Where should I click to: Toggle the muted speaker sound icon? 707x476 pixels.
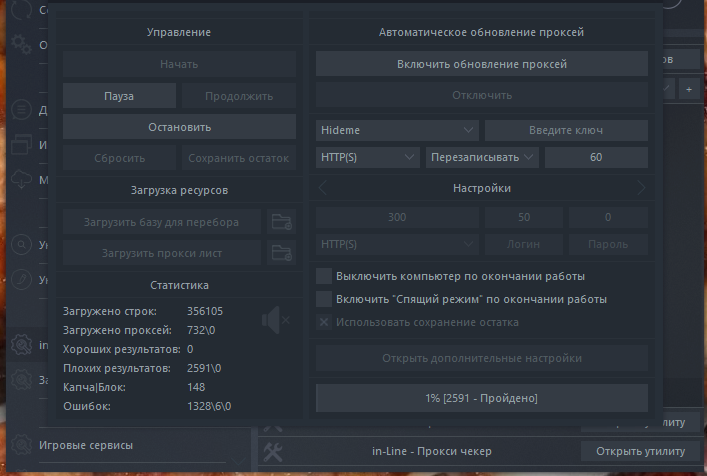point(275,320)
